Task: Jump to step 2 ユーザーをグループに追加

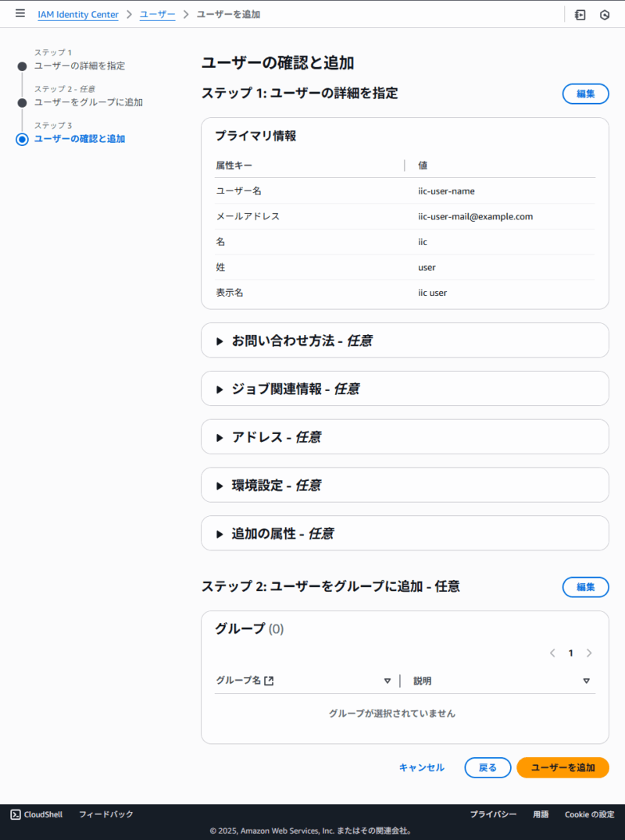Action: pyautogui.click(x=88, y=102)
